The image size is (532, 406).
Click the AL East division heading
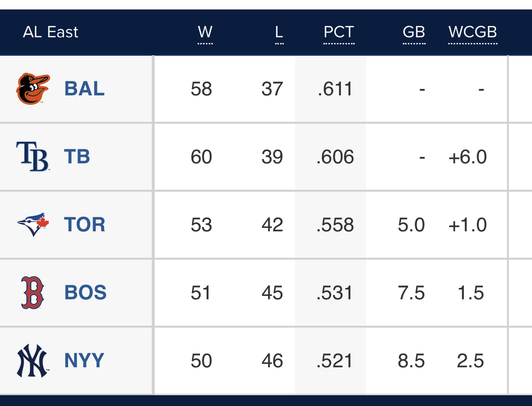(51, 32)
